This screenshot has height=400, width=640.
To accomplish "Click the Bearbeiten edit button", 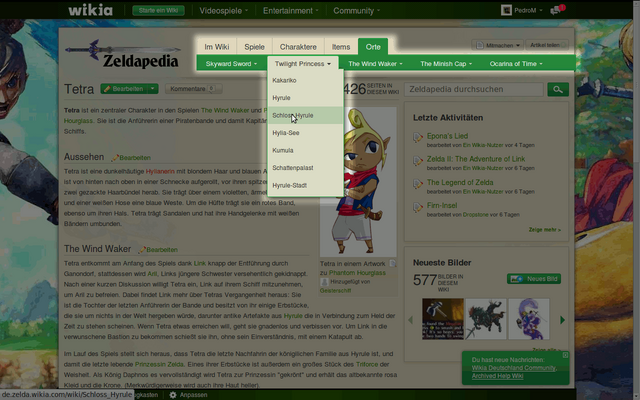I will 124,89.
